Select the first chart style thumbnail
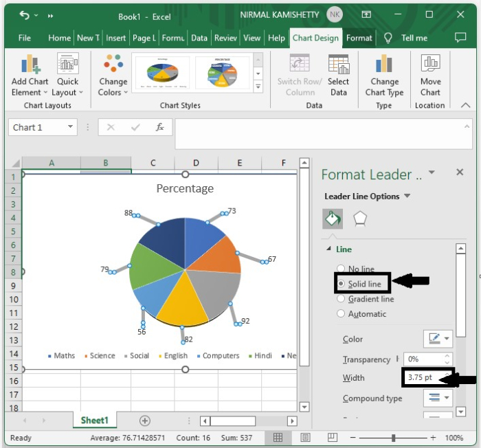The height and width of the screenshot is (448, 481). point(163,72)
